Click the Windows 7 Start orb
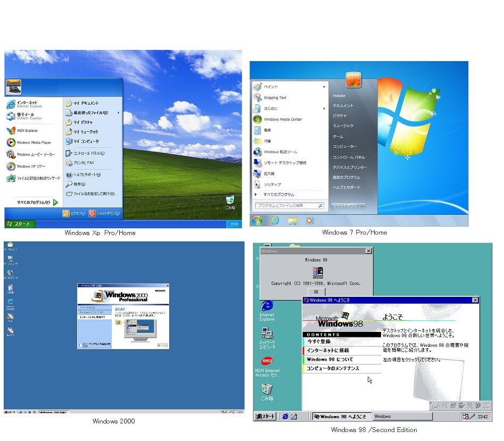The image size is (504, 441). click(x=257, y=221)
